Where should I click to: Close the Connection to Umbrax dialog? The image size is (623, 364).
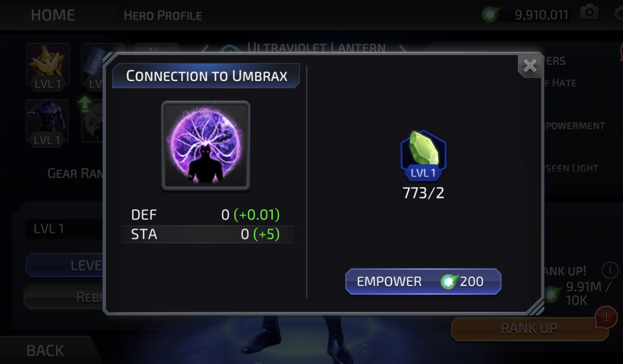[530, 66]
